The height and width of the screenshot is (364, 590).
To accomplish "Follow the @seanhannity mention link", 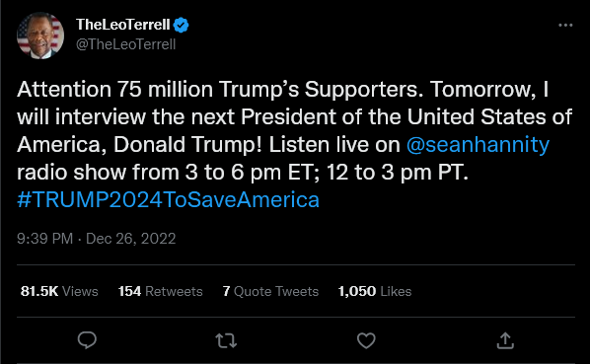I will point(478,145).
